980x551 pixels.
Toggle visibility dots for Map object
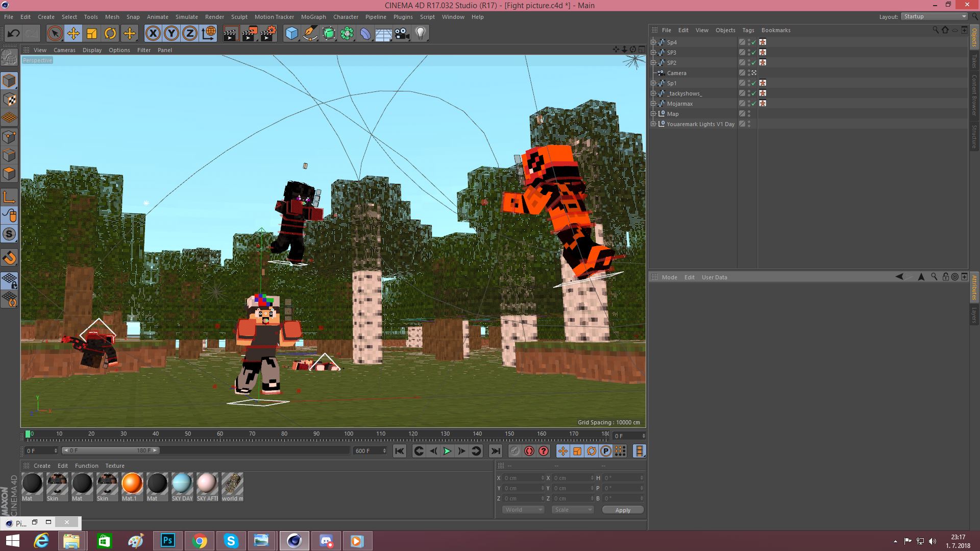[x=749, y=114]
